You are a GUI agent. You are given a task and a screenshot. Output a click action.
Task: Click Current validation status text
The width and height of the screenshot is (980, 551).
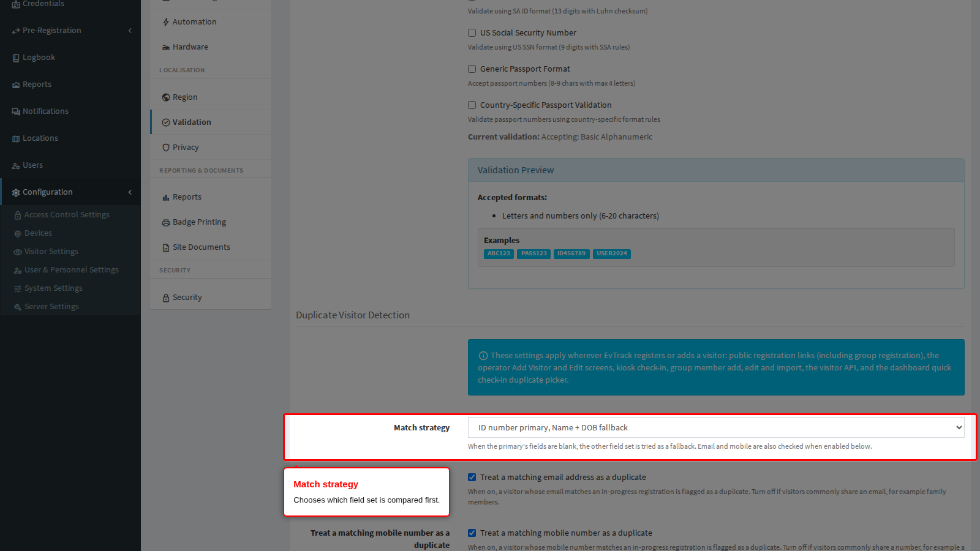click(x=560, y=137)
